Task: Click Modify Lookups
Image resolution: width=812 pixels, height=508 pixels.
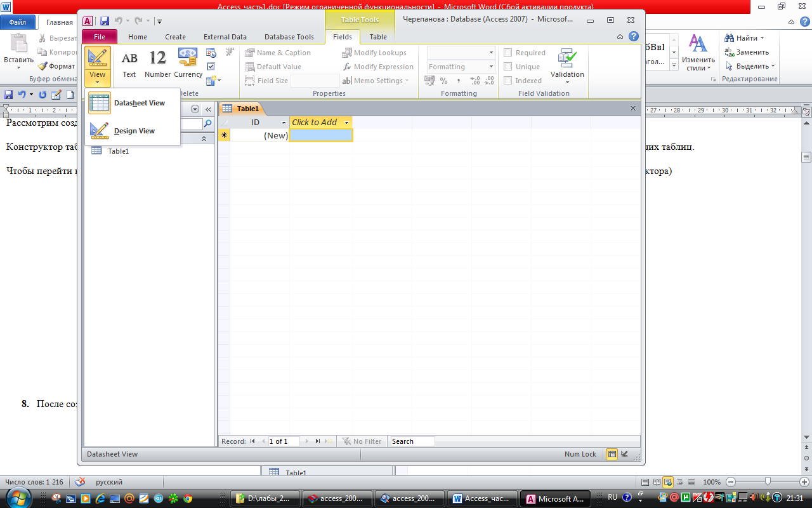Action: [x=374, y=53]
